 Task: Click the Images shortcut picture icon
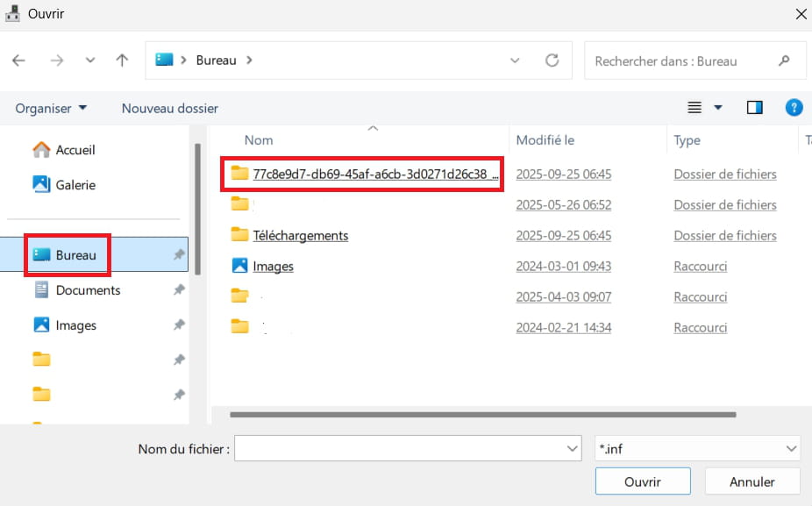coord(239,266)
